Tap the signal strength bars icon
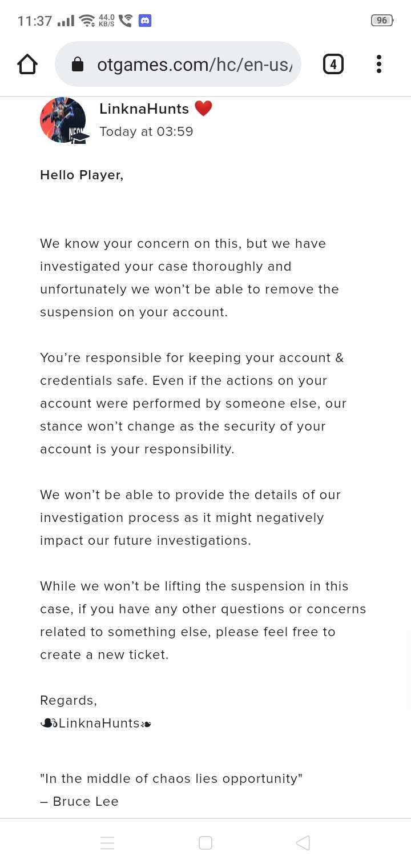The height and width of the screenshot is (868, 411). coord(66,21)
